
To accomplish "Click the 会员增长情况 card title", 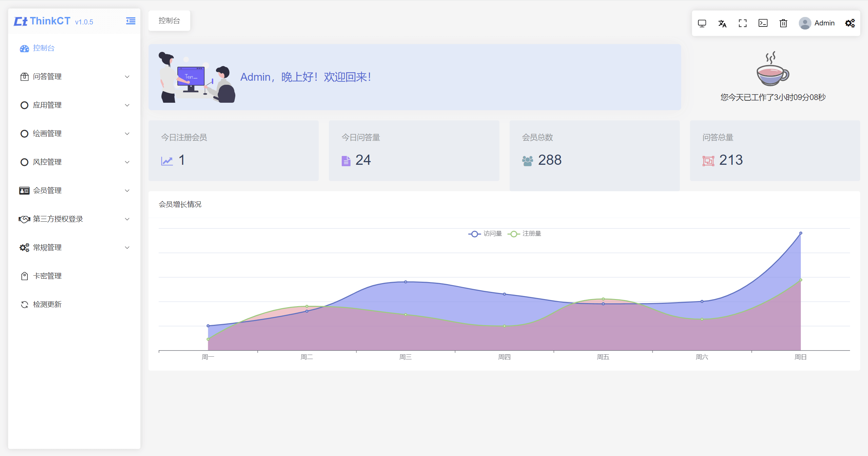I will pos(180,204).
